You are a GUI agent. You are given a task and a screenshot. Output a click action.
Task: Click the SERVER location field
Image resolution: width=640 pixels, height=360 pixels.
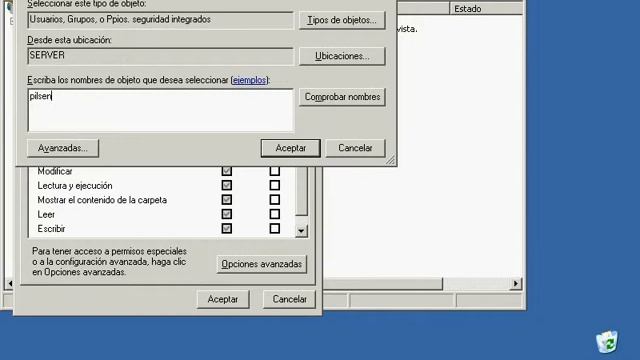[x=160, y=56]
